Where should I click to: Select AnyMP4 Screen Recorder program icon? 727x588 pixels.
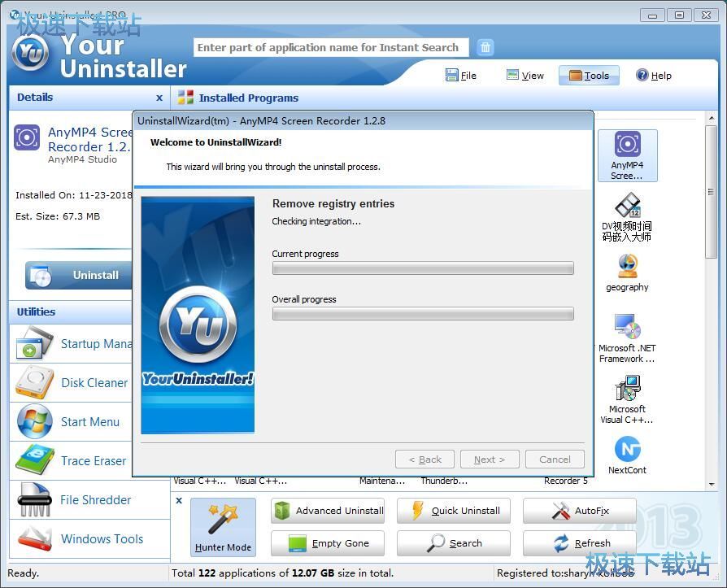[627, 155]
